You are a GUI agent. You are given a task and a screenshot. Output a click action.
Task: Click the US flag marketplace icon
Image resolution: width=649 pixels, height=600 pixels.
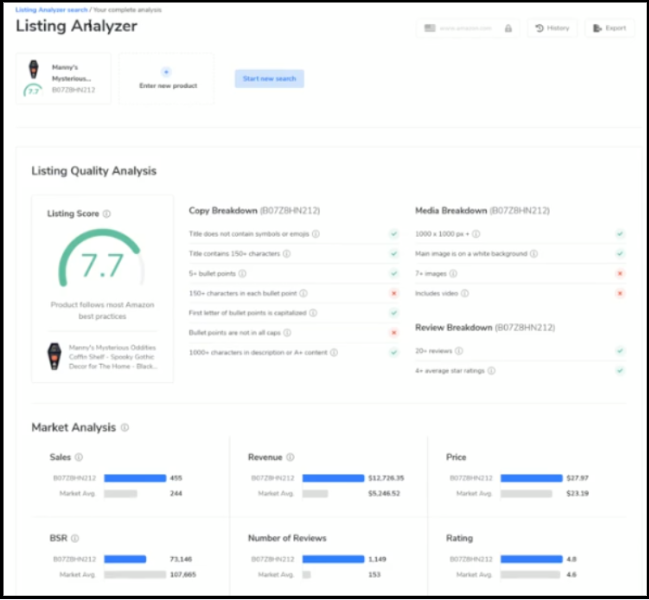430,28
